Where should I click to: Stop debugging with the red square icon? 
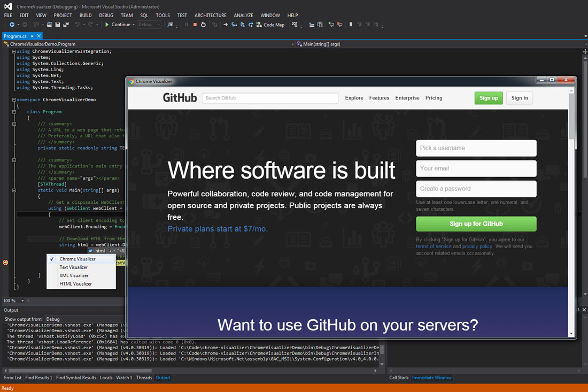[195, 25]
